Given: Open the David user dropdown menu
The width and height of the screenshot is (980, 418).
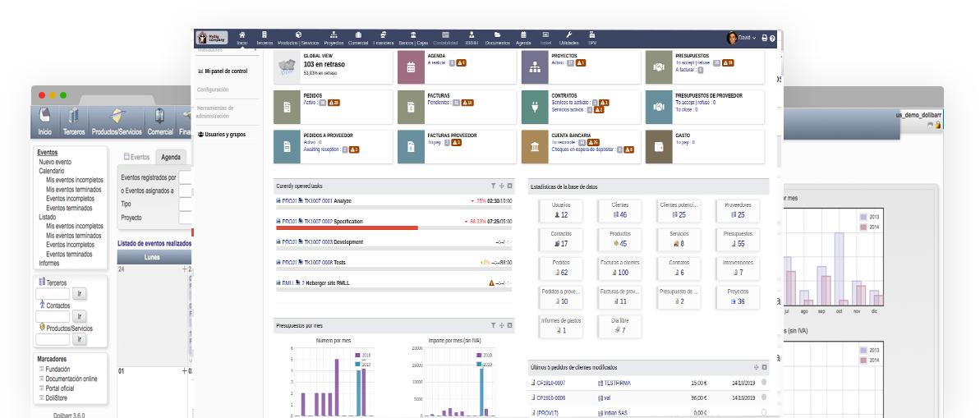Looking at the screenshot, I should (x=745, y=38).
